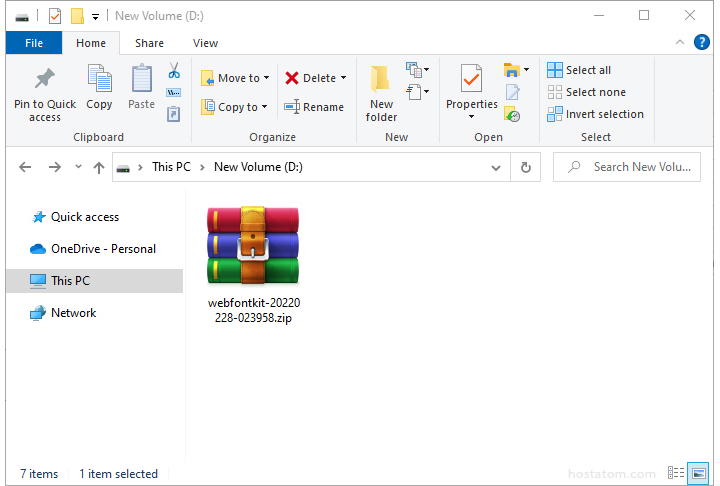Collapse the ribbon using chevron
Image resolution: width=720 pixels, height=486 pixels.
(679, 43)
